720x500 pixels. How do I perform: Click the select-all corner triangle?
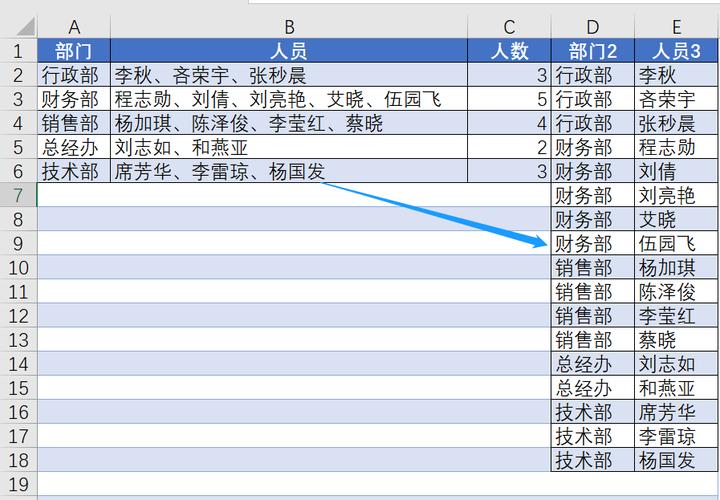[x=25, y=27]
